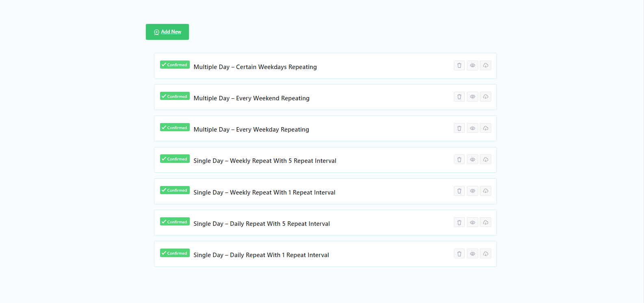Delete Multiple Day – Certain Weekdays Repeating event
The height and width of the screenshot is (303, 644).
click(x=459, y=65)
